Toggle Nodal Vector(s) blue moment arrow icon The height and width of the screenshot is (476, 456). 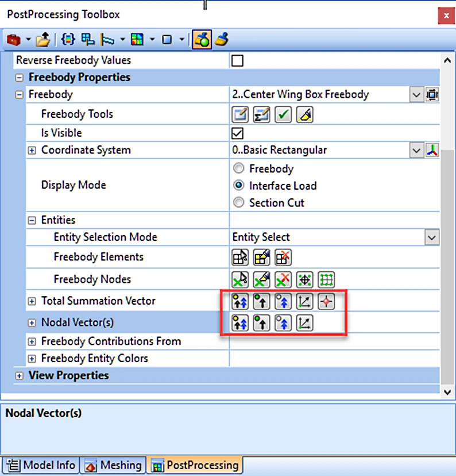[283, 323]
